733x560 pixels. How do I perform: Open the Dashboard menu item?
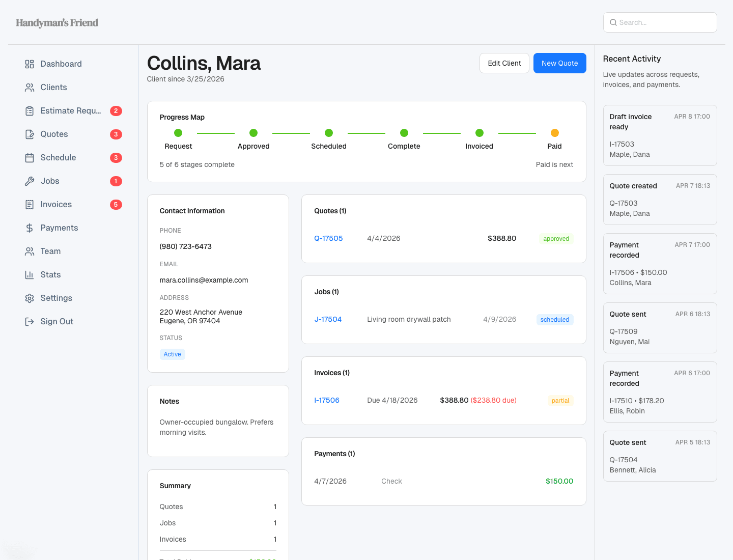(x=73, y=64)
